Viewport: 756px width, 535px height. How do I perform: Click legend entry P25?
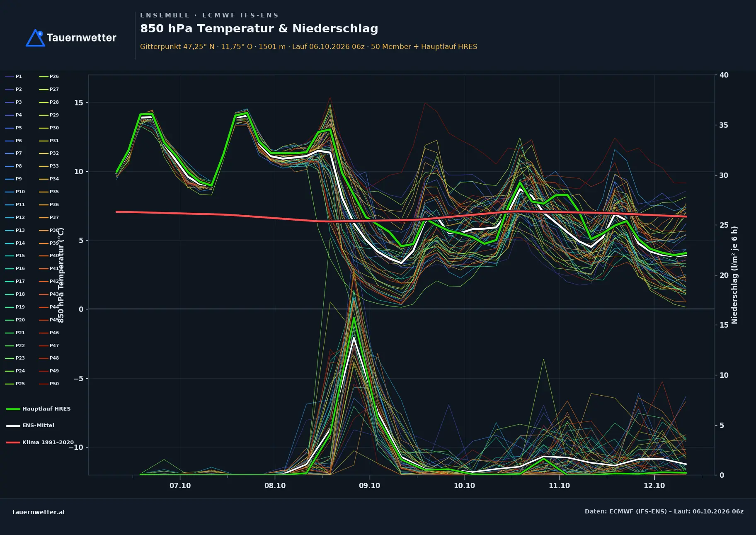pyautogui.click(x=15, y=384)
